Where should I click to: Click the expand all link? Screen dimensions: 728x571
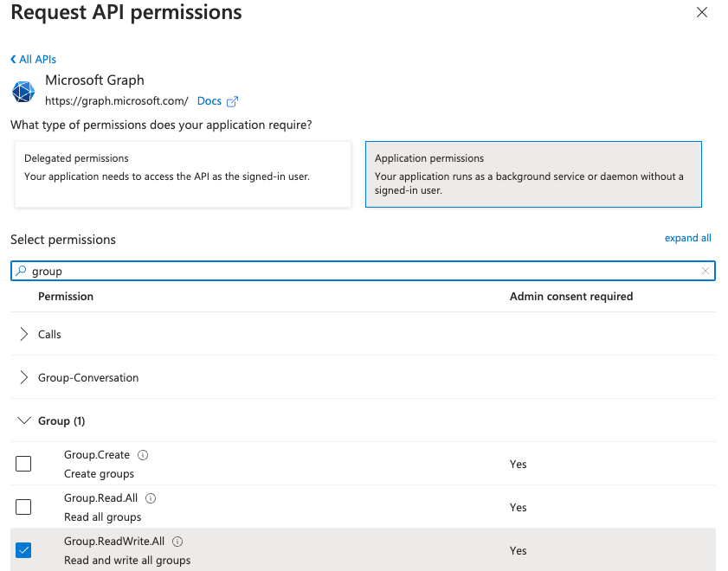point(687,238)
